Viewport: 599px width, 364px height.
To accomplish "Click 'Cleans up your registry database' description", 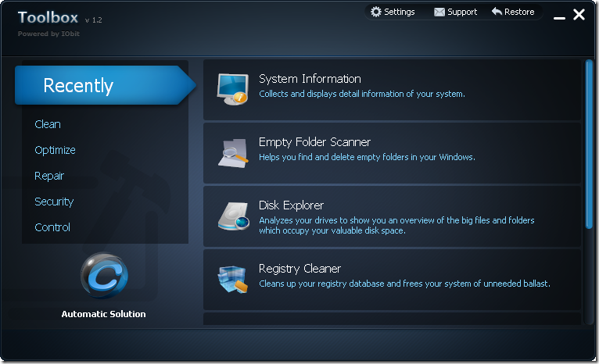I will (404, 284).
